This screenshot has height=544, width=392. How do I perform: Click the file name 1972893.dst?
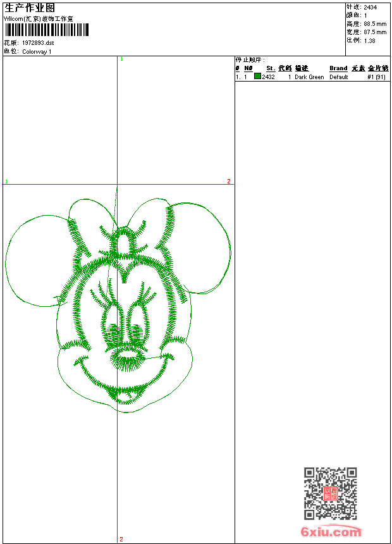click(x=38, y=43)
